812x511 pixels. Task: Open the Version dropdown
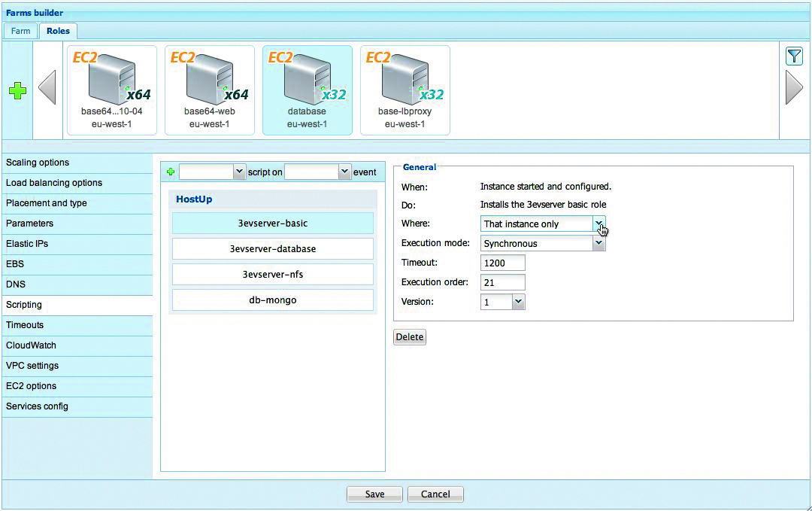(517, 302)
